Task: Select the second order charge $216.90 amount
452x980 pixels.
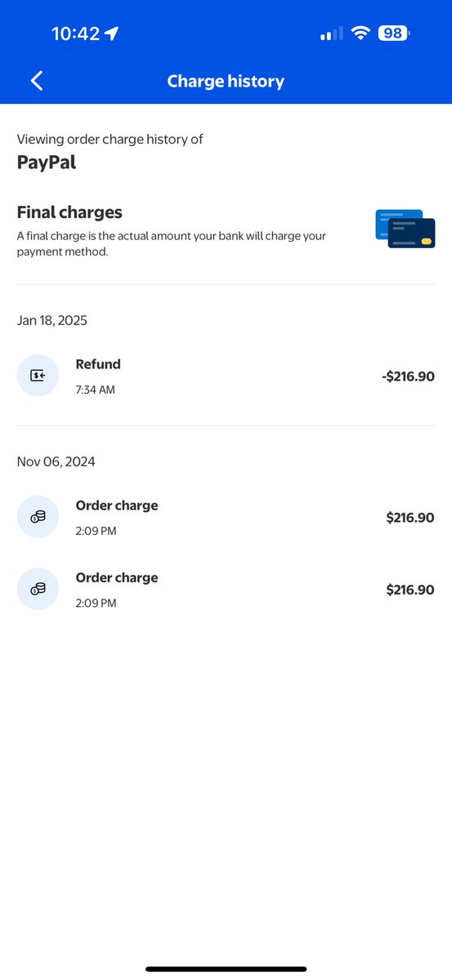Action: click(x=410, y=590)
